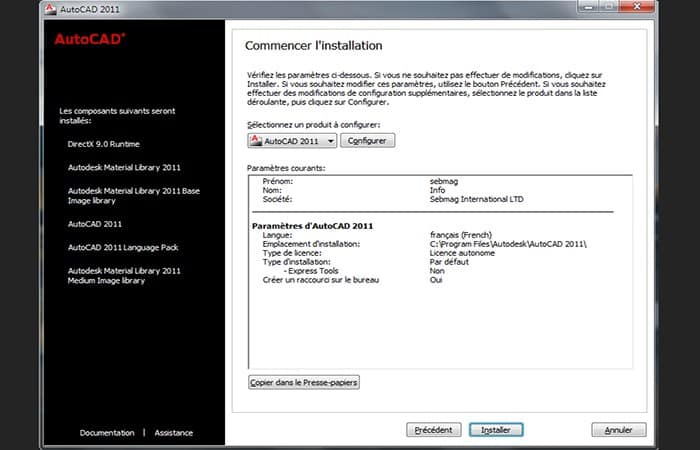Open the Configurer button
The image size is (700, 450).
pos(367,141)
